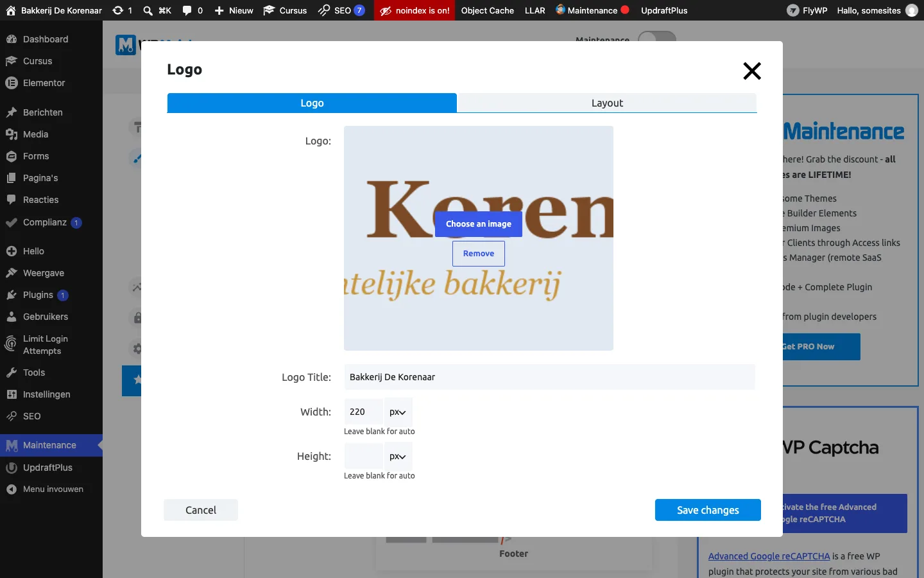Save changes to the logo

[x=708, y=510]
